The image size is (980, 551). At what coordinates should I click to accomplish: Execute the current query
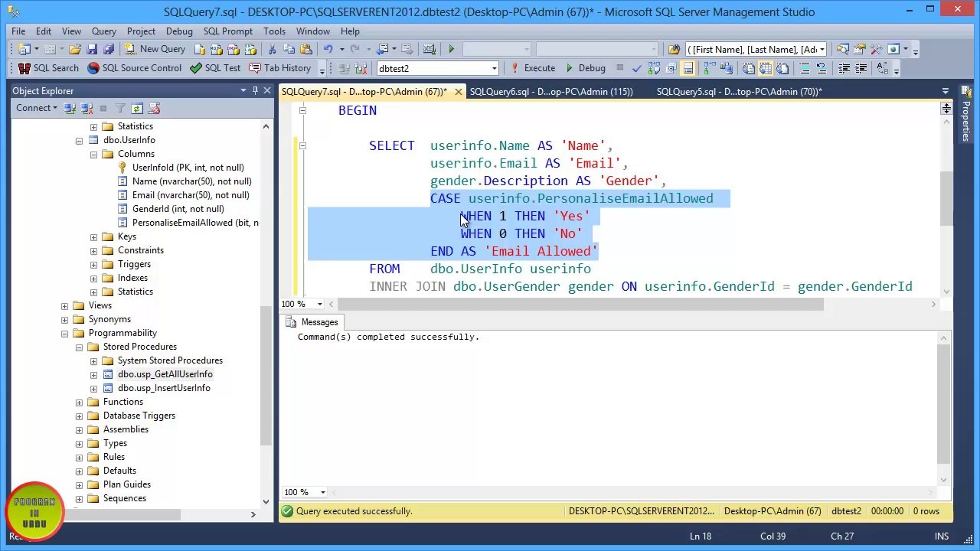click(532, 68)
